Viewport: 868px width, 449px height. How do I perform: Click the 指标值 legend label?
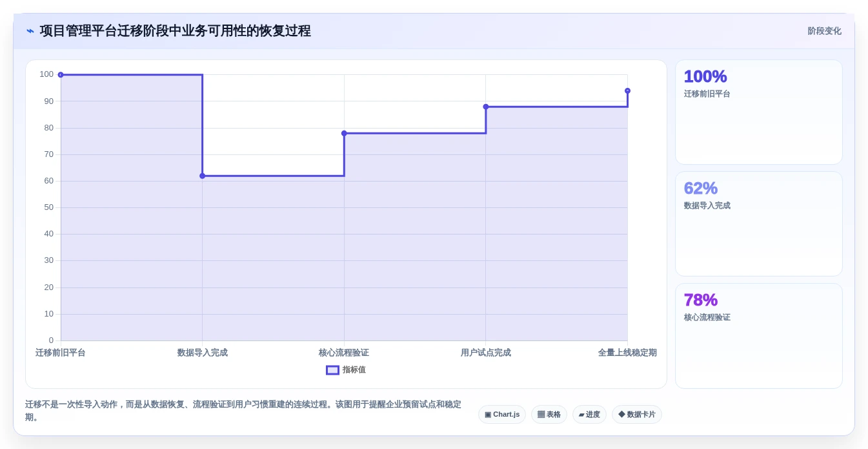354,370
